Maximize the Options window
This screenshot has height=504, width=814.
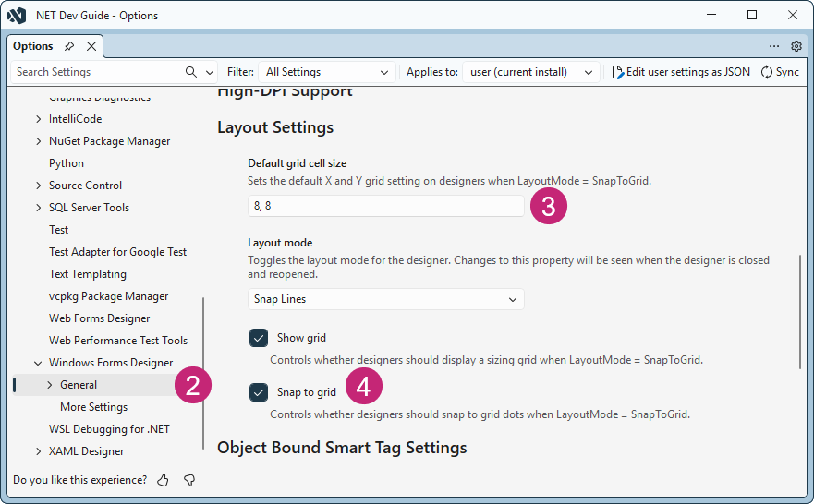coord(752,15)
